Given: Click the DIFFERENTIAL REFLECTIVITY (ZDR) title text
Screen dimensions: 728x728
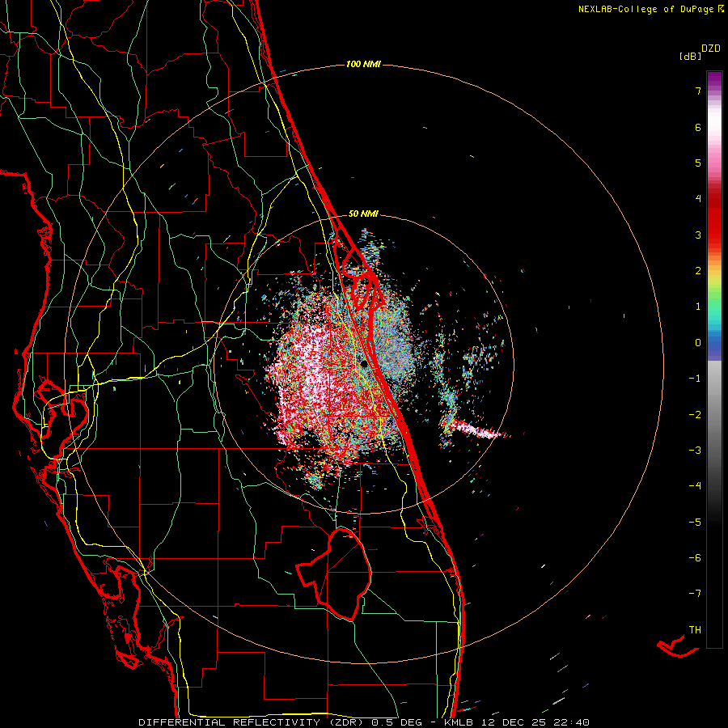Looking at the screenshot, I should 252,722.
